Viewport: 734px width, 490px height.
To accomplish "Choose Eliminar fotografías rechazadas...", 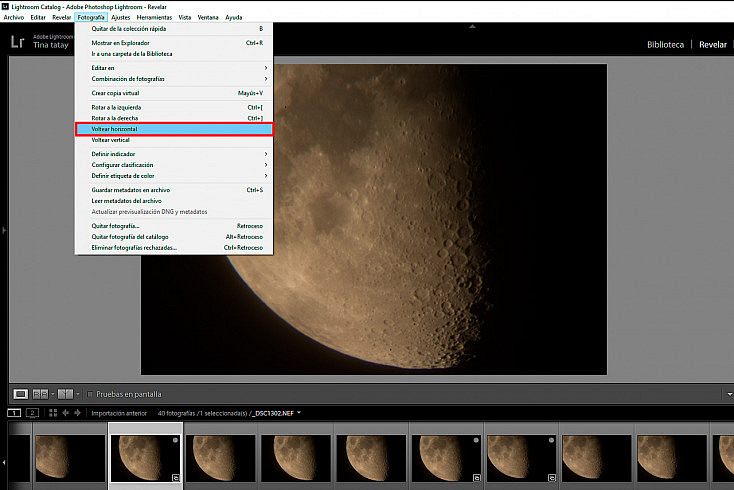I will point(174,248).
